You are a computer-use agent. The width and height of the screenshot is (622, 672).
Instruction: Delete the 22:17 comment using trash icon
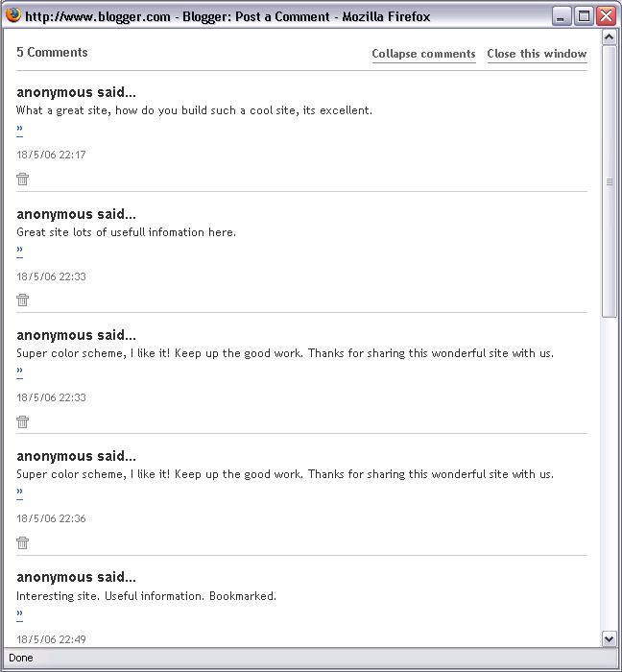point(23,179)
